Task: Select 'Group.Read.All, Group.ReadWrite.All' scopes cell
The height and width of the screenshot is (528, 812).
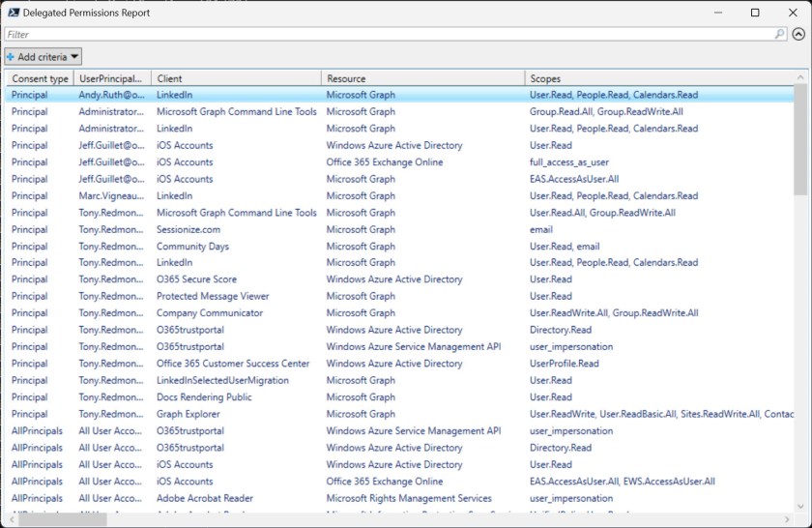Action: tap(606, 111)
